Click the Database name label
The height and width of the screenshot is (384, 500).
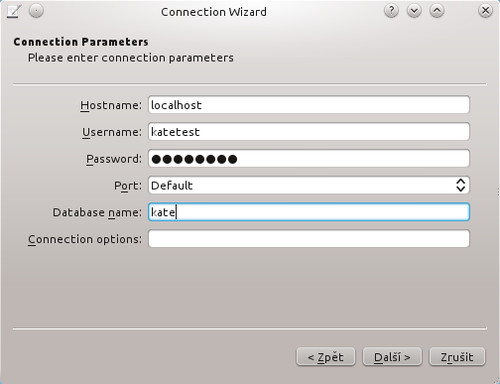click(x=97, y=212)
